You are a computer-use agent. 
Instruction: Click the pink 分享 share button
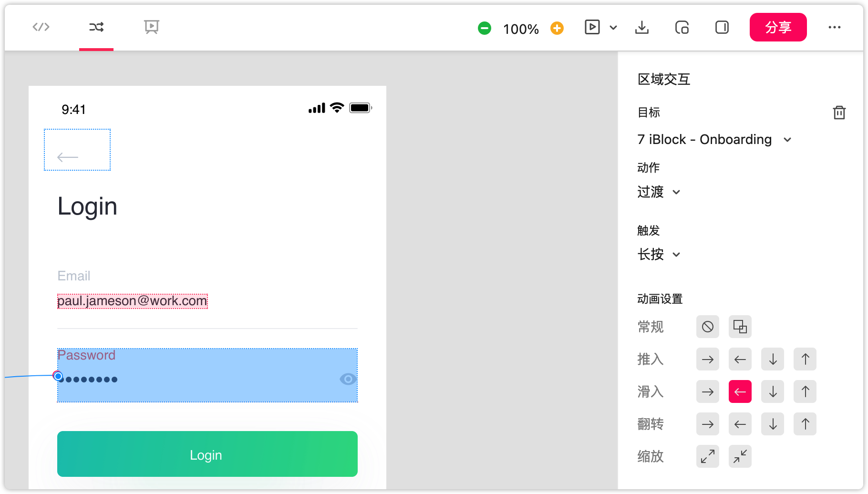click(778, 27)
